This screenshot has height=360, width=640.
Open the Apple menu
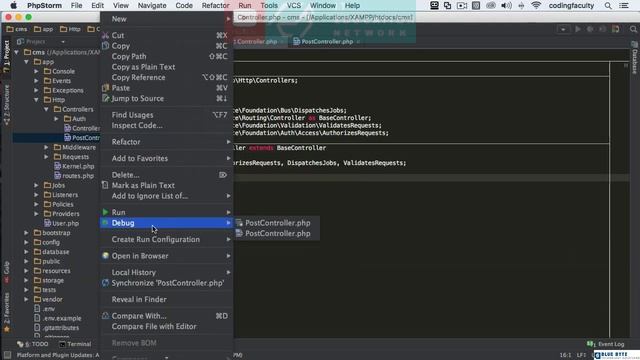[13, 6]
